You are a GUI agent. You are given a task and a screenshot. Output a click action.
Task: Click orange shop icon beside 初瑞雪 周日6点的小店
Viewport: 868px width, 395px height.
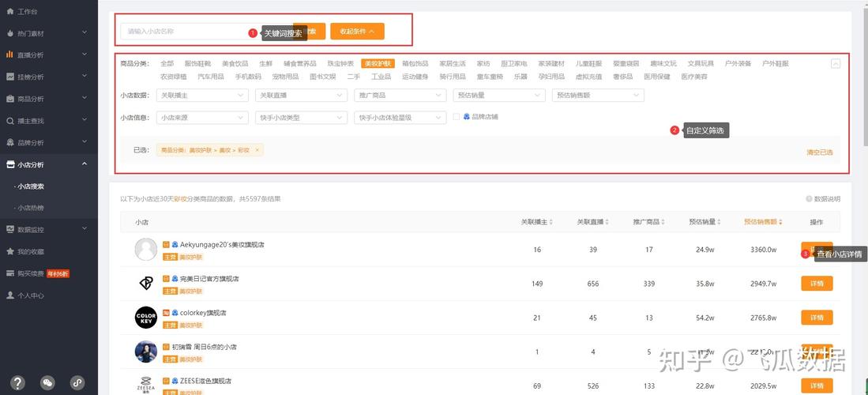[166, 348]
